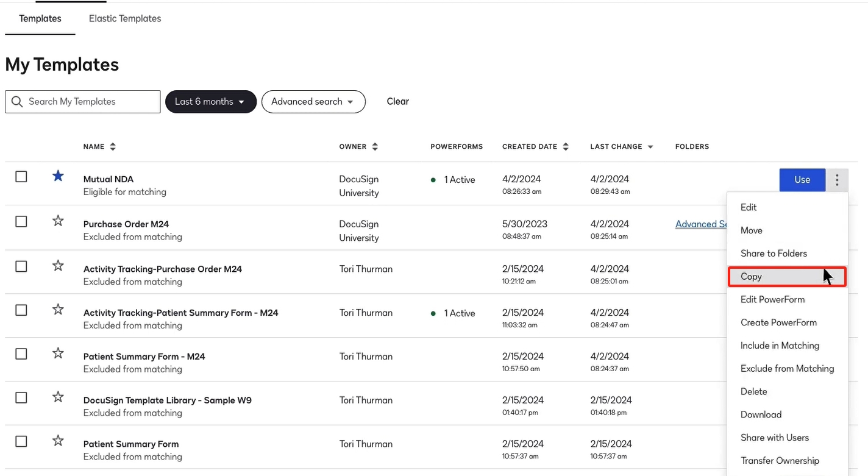
Task: Choose Copy from the context menu
Action: (x=751, y=277)
